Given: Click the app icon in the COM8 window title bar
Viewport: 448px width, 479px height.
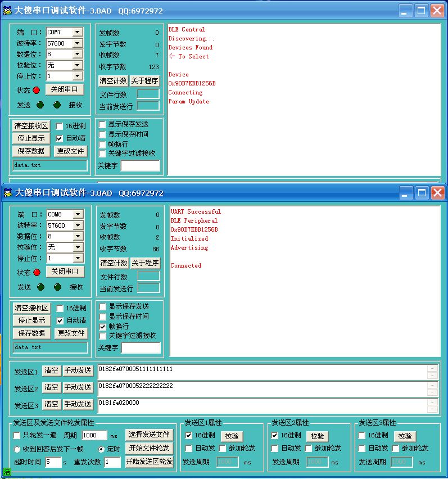Looking at the screenshot, I should [x=8, y=193].
